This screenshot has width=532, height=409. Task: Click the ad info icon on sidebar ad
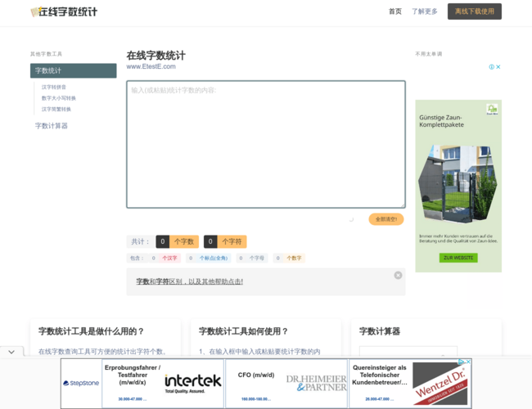(491, 67)
